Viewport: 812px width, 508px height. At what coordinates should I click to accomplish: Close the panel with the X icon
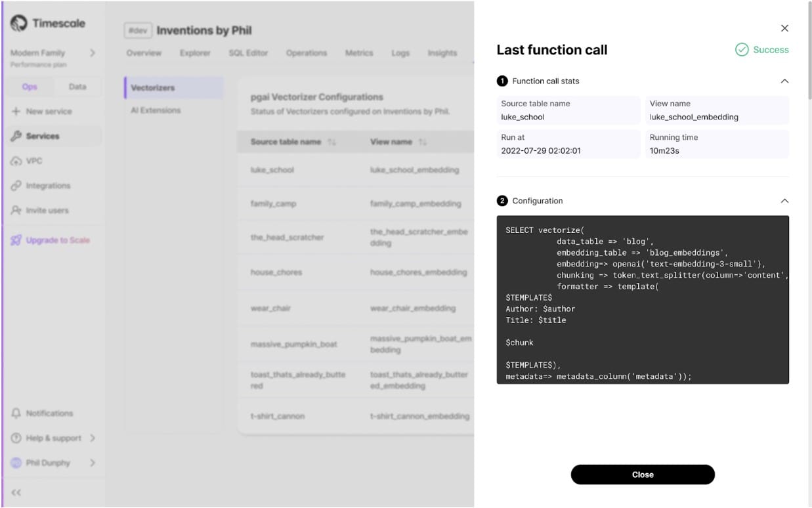click(784, 28)
